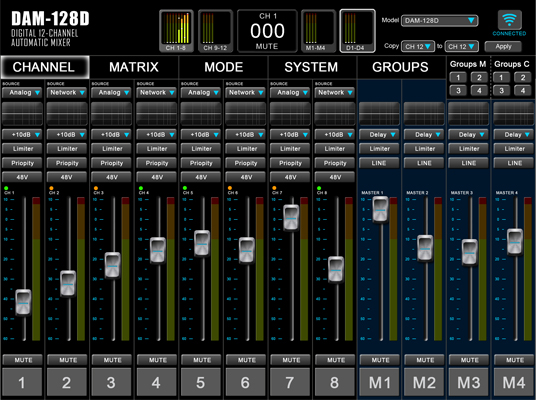536x400 pixels.
Task: Open the CH 1-8 meter bank
Action: click(176, 31)
